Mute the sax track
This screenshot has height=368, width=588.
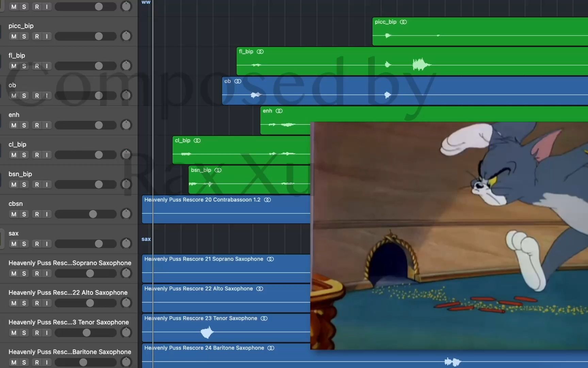pos(14,244)
